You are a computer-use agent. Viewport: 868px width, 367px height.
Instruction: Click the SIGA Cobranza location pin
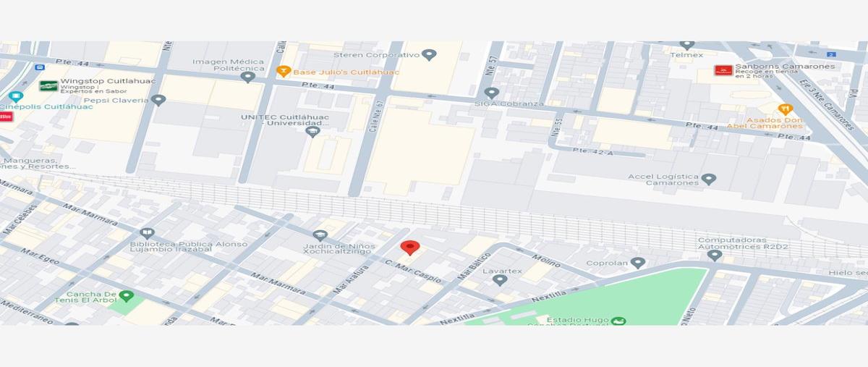click(492, 93)
